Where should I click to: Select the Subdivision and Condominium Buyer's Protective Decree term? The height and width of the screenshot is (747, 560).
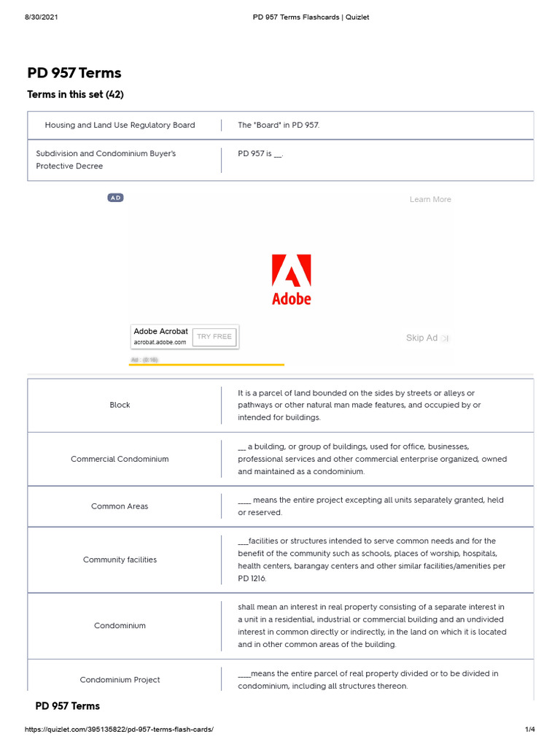click(106, 160)
